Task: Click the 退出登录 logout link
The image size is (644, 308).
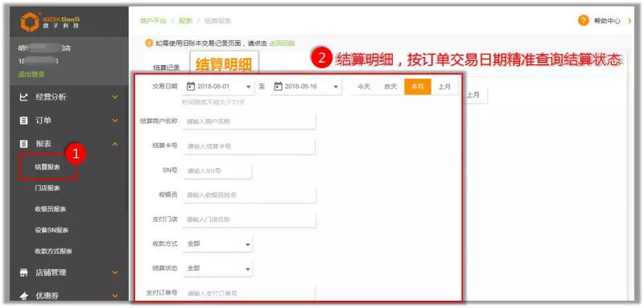Action: coord(31,74)
